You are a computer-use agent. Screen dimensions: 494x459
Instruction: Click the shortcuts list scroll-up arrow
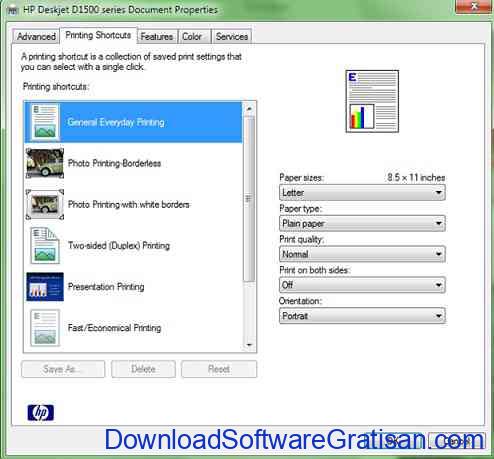coord(249,109)
